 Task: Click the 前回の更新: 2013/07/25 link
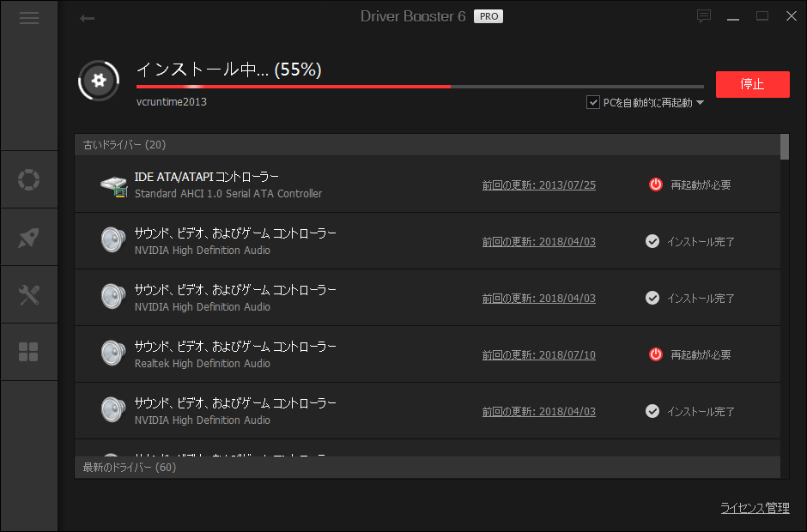(x=539, y=185)
